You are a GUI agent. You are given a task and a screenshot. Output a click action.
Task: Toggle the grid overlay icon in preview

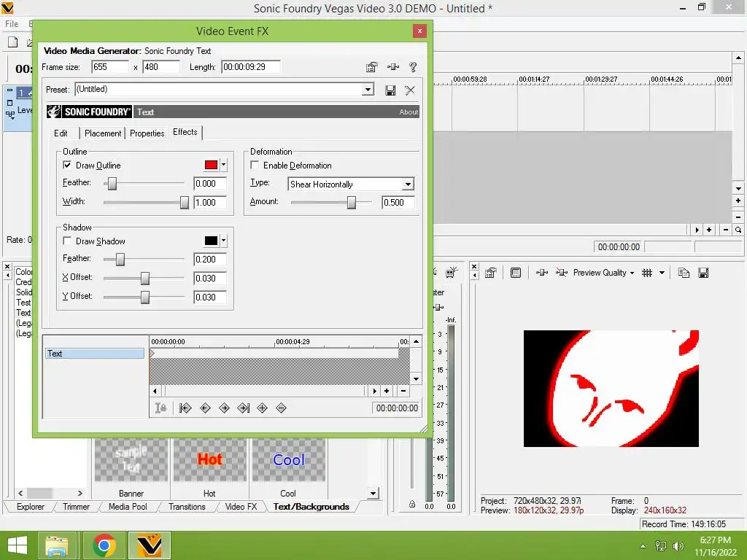point(647,273)
